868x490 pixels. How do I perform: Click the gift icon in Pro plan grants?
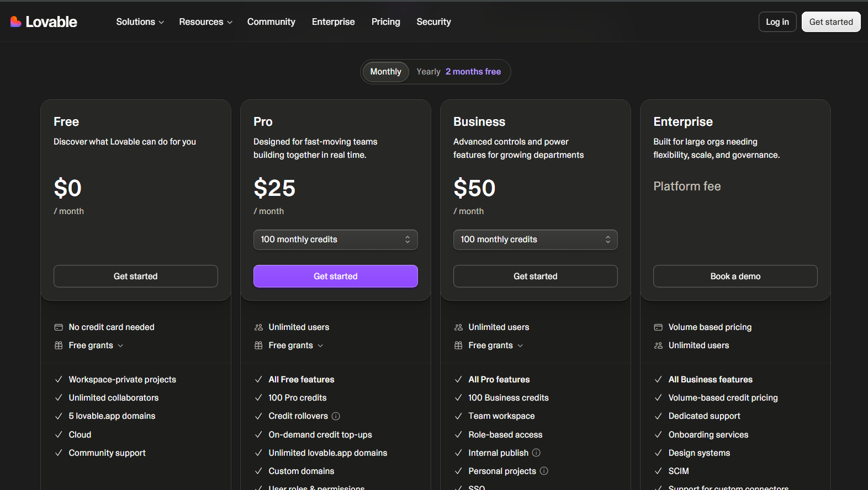[x=258, y=345]
